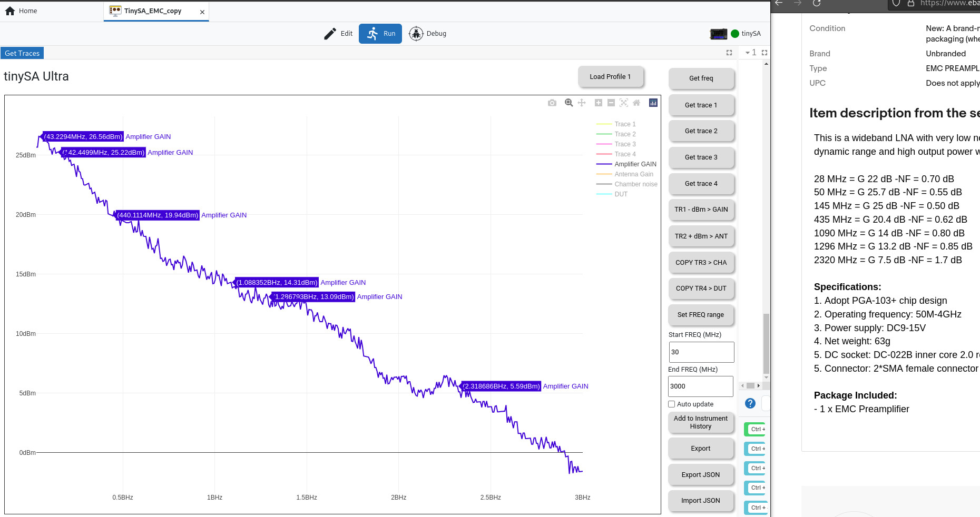Image resolution: width=980 pixels, height=517 pixels.
Task: Zoom in on the plot
Action: coord(599,103)
